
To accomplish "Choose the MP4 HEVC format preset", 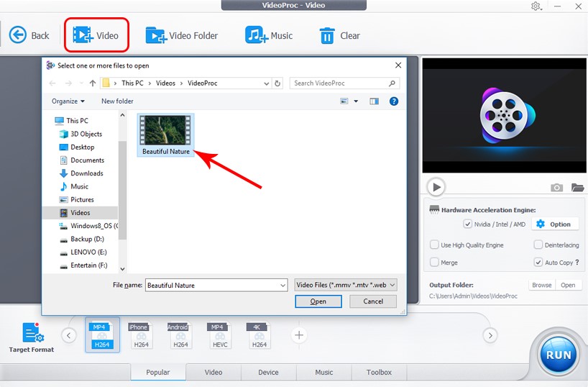I will click(220, 335).
